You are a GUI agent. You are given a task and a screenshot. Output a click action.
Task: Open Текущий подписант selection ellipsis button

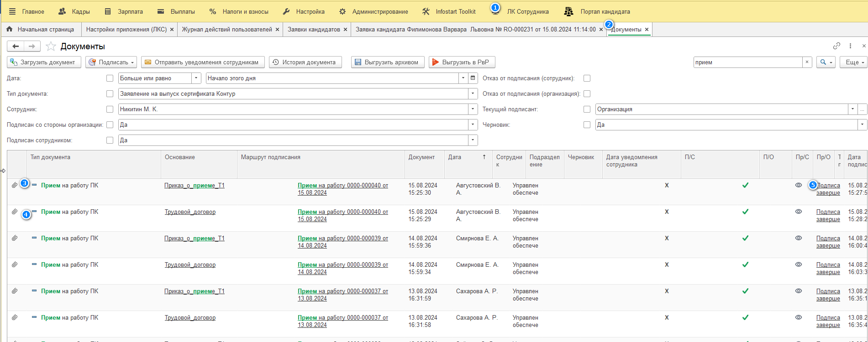862,109
